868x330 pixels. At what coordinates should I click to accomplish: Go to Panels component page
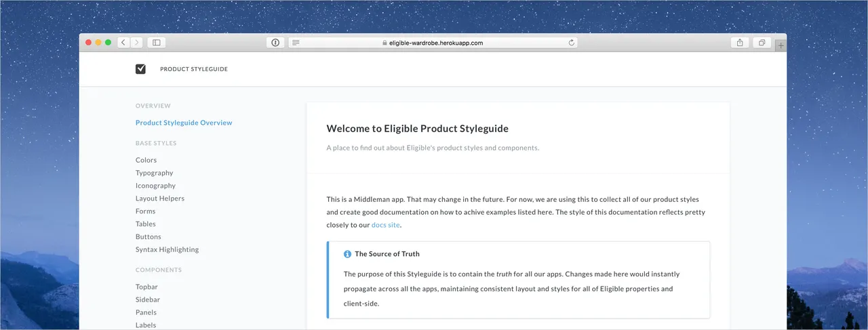coord(146,312)
